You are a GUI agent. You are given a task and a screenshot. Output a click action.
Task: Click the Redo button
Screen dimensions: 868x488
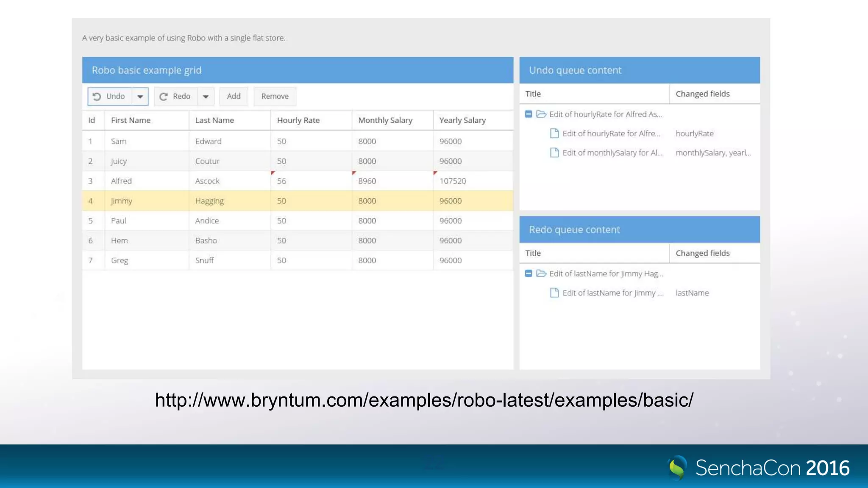point(176,97)
